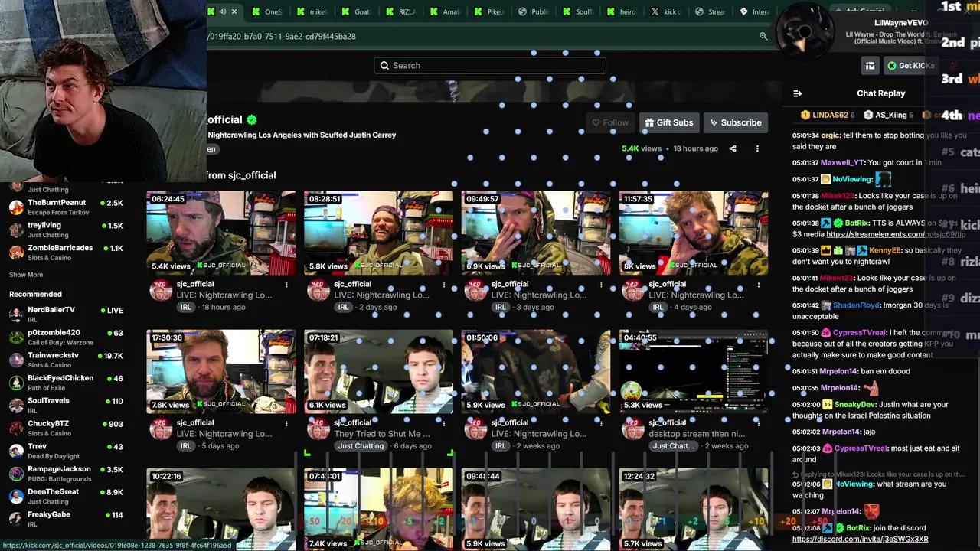
Task: Close the active Kick browser tab
Action: [234, 11]
